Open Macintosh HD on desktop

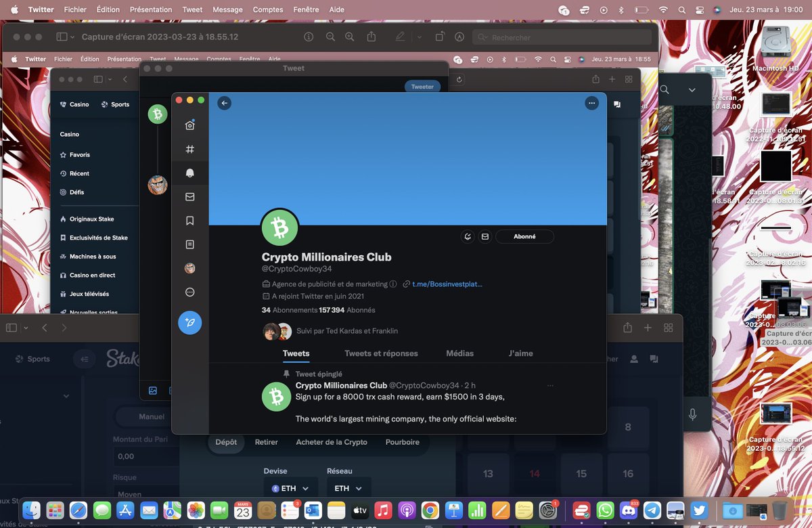tap(776, 49)
